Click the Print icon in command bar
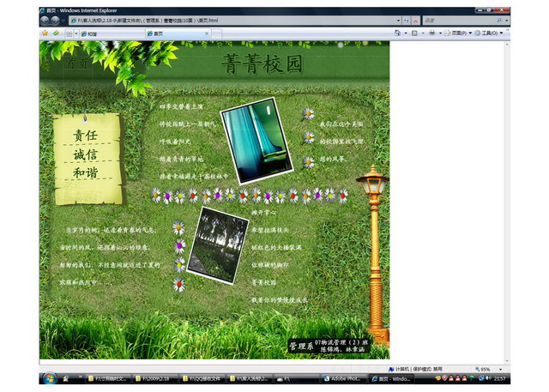 (431, 33)
